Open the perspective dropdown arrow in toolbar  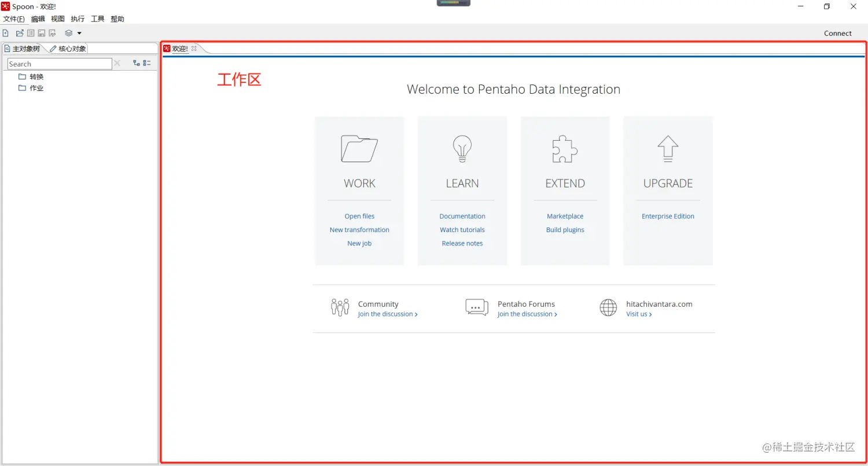(79, 33)
